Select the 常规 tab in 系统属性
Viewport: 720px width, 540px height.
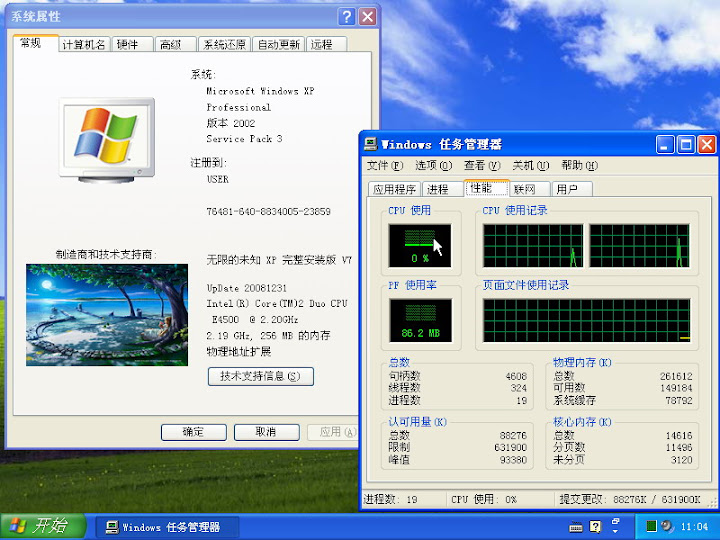(35, 43)
